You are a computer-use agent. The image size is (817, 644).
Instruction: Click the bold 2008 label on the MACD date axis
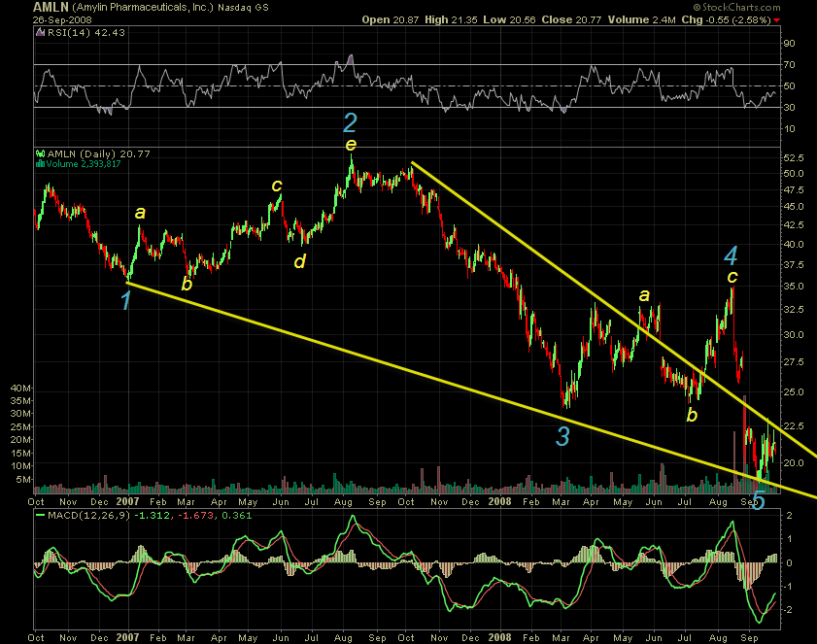tap(499, 637)
